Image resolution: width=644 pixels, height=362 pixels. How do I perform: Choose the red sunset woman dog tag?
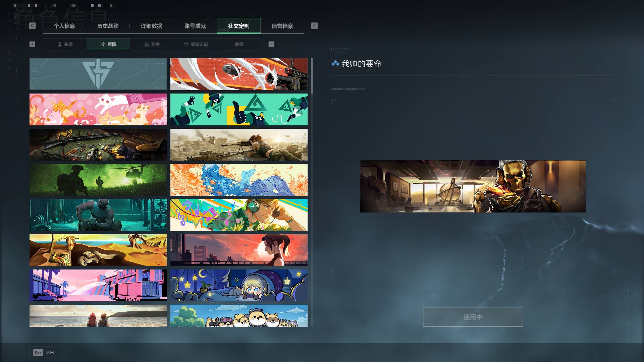click(239, 250)
